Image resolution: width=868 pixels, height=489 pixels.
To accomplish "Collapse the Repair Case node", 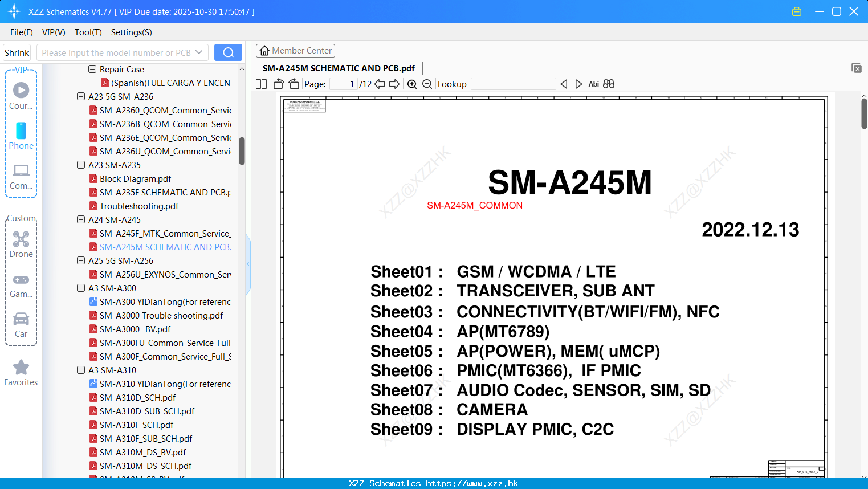I will (x=92, y=69).
